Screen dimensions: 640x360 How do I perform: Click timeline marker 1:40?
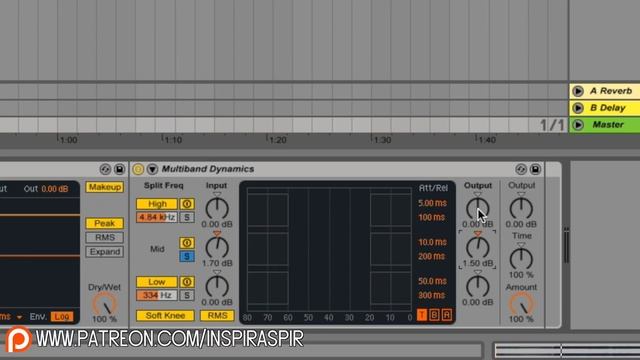coord(487,140)
